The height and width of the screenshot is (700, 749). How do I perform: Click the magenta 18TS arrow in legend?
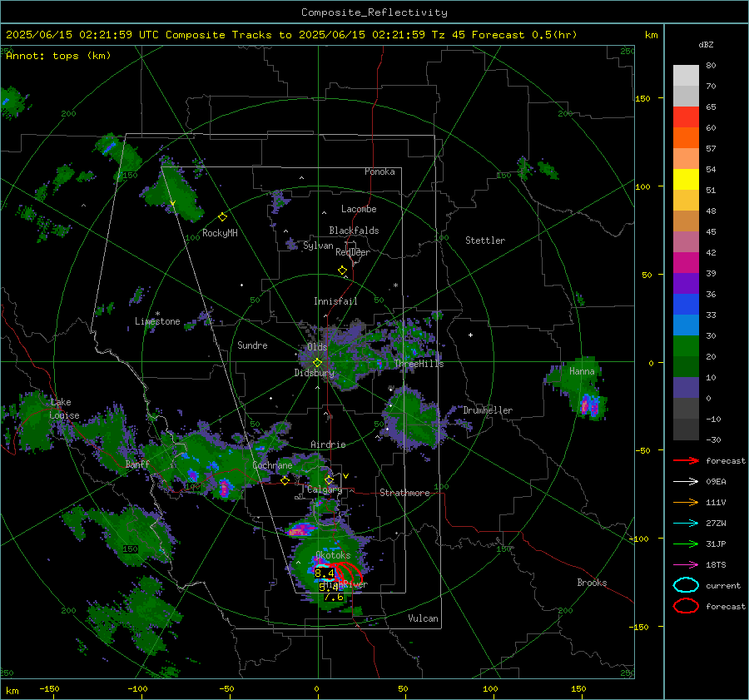point(686,565)
